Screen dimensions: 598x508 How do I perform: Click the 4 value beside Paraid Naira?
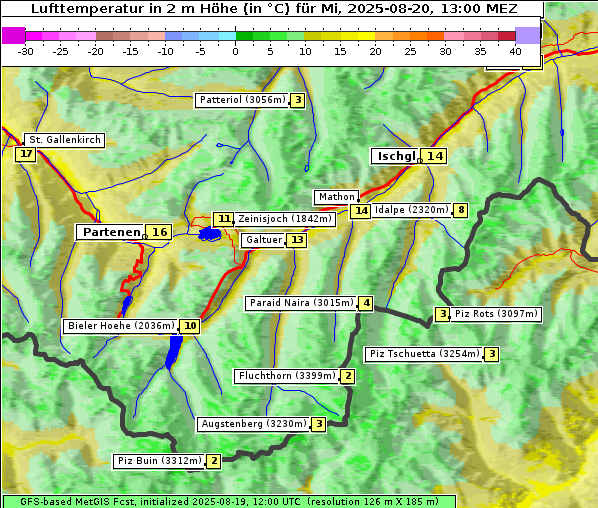pyautogui.click(x=366, y=303)
